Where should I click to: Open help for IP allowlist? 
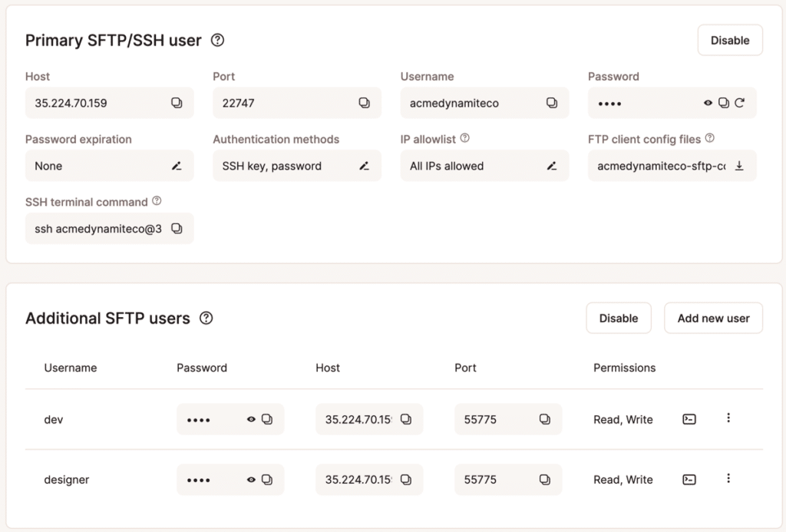464,138
